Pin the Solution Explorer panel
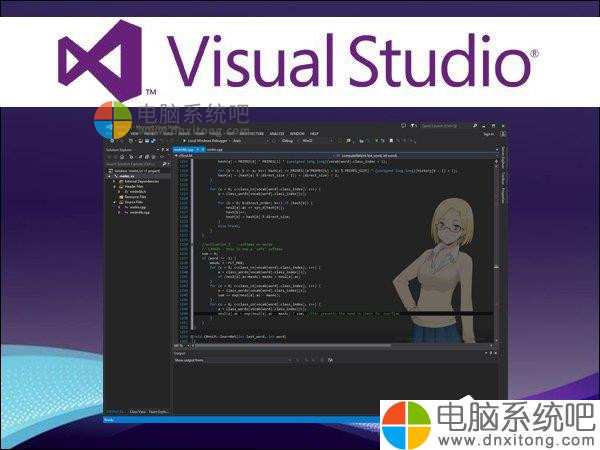600x450 pixels. [163, 150]
